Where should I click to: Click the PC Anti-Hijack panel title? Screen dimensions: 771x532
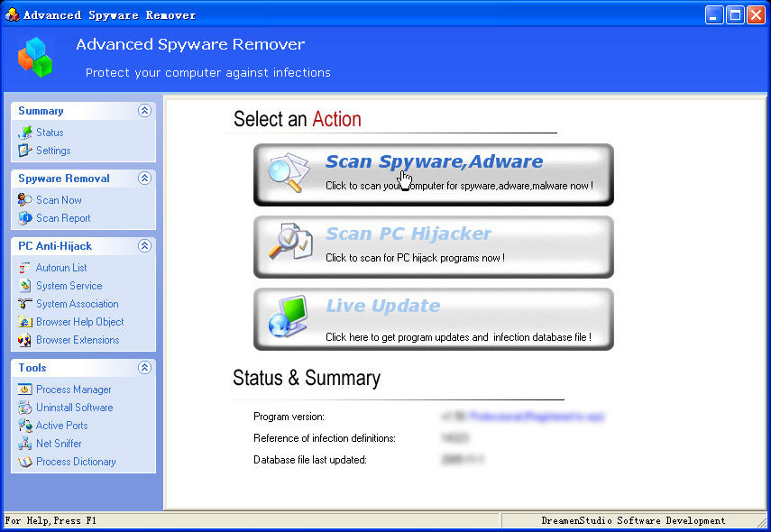[x=55, y=246]
